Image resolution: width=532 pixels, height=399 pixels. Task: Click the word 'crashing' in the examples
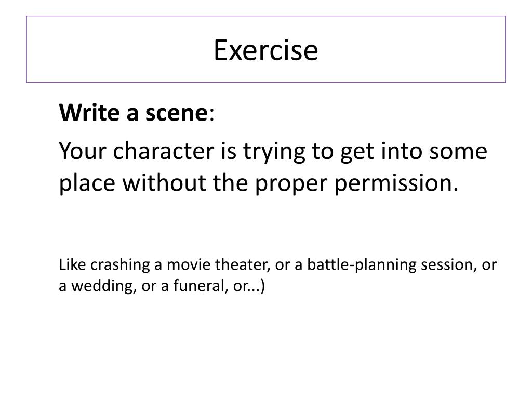coord(120,265)
